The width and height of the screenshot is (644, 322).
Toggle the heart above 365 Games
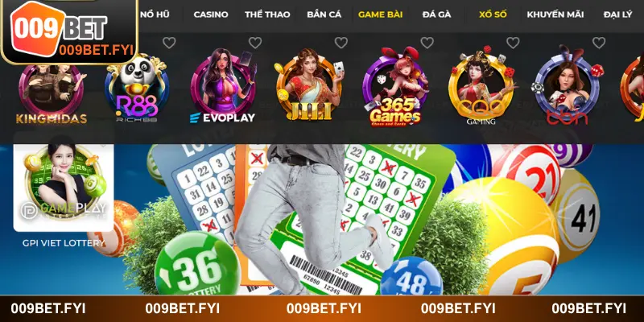click(427, 43)
